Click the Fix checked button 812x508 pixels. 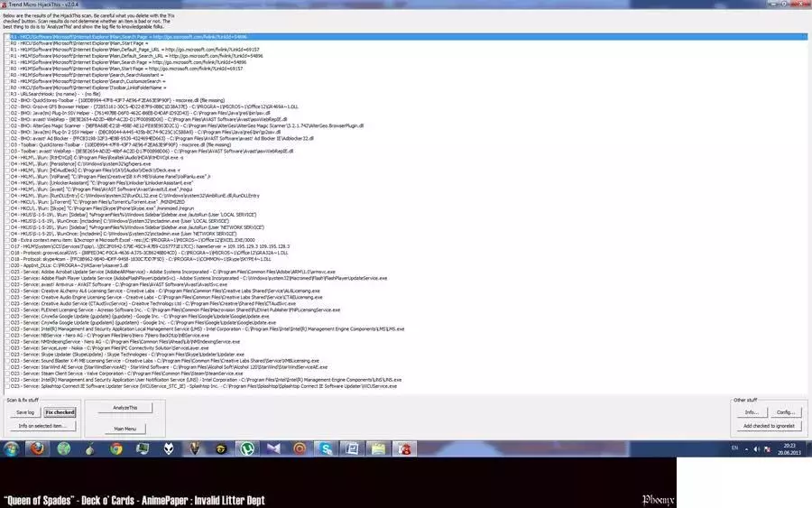60,412
